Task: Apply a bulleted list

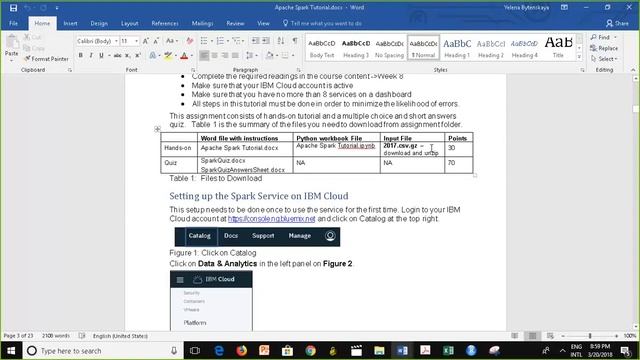Action: pos(204,41)
